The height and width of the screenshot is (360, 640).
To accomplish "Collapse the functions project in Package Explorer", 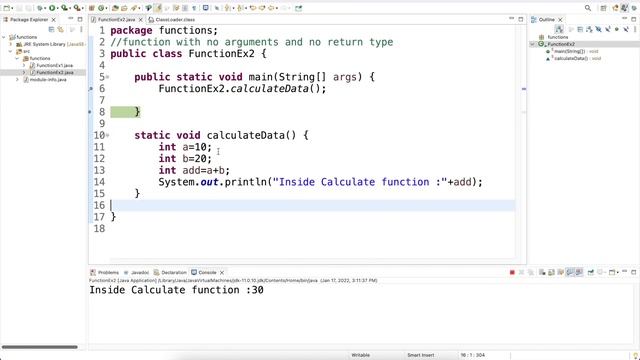I will point(4,37).
